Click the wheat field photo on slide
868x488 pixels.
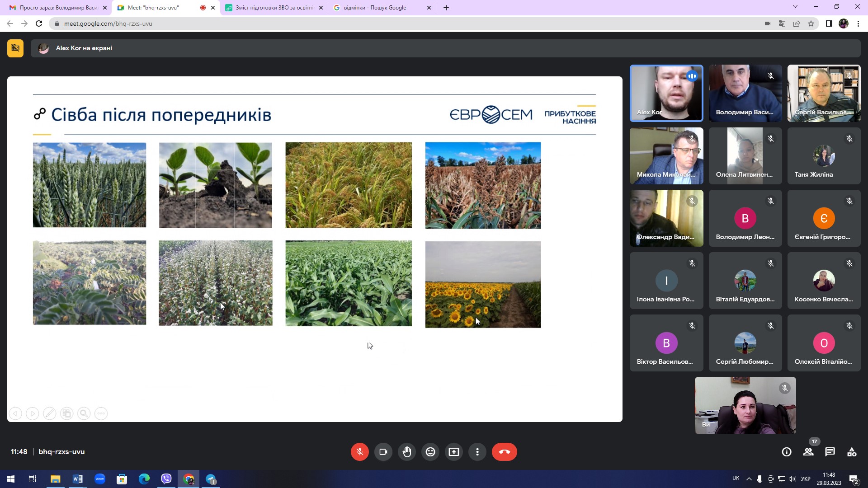90,185
